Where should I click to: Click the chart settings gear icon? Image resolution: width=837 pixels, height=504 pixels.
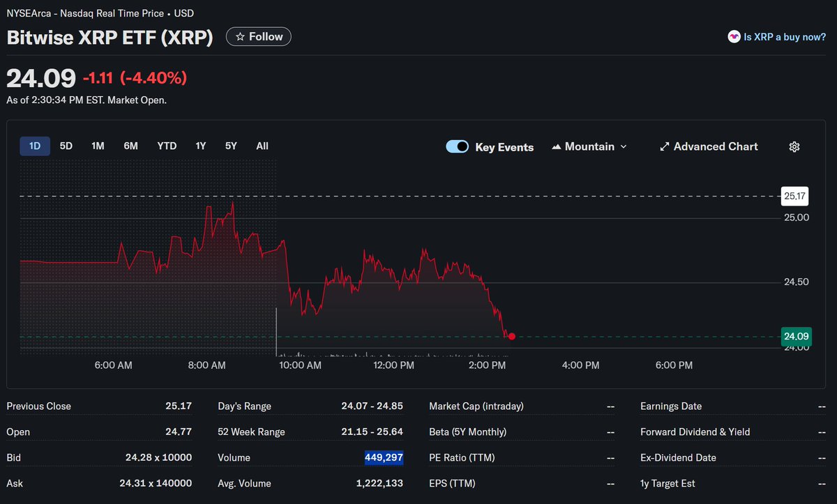[x=794, y=146]
